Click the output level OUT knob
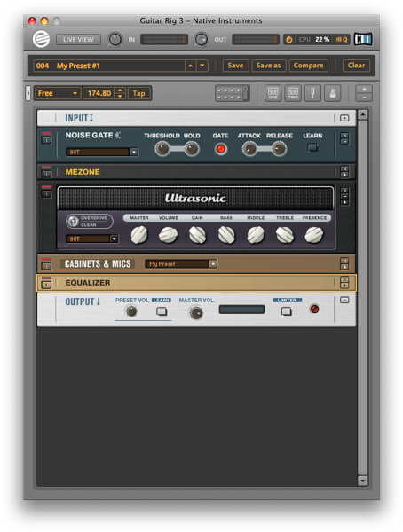The height and width of the screenshot is (532, 403). coord(201,39)
